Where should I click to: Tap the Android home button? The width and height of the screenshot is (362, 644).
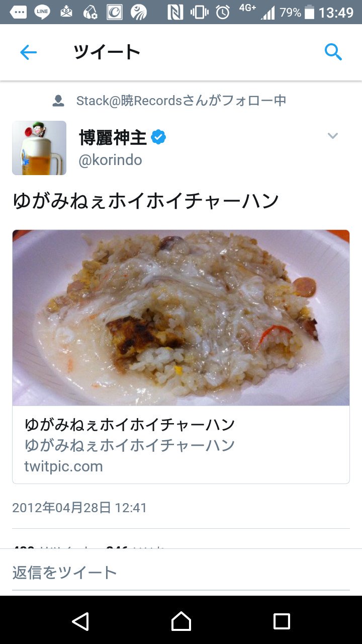[181, 621]
